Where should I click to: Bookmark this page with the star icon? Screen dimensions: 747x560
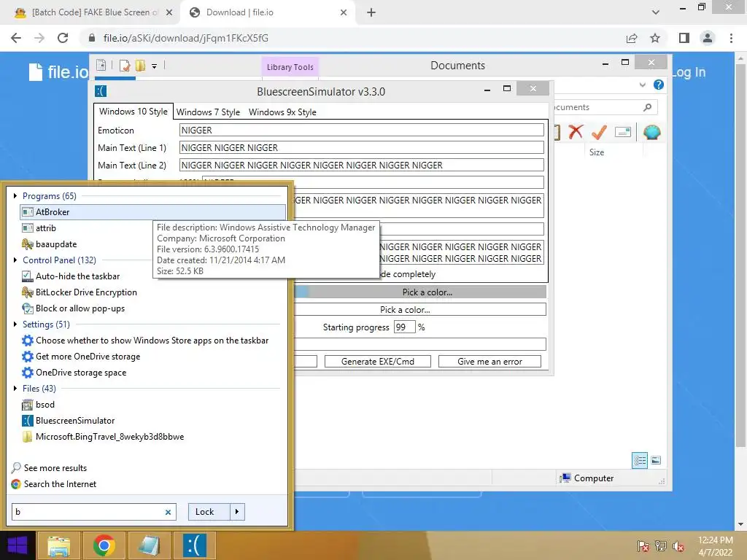655,38
